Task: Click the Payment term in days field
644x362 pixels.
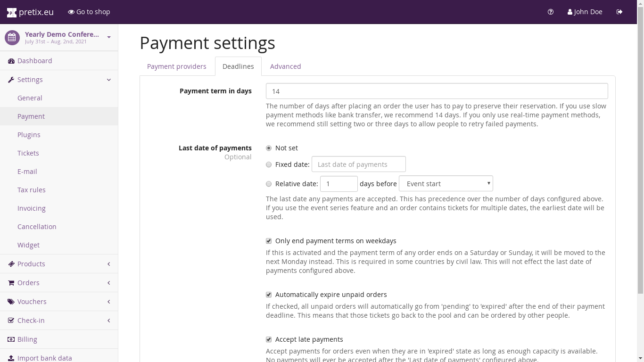Action: click(x=437, y=91)
